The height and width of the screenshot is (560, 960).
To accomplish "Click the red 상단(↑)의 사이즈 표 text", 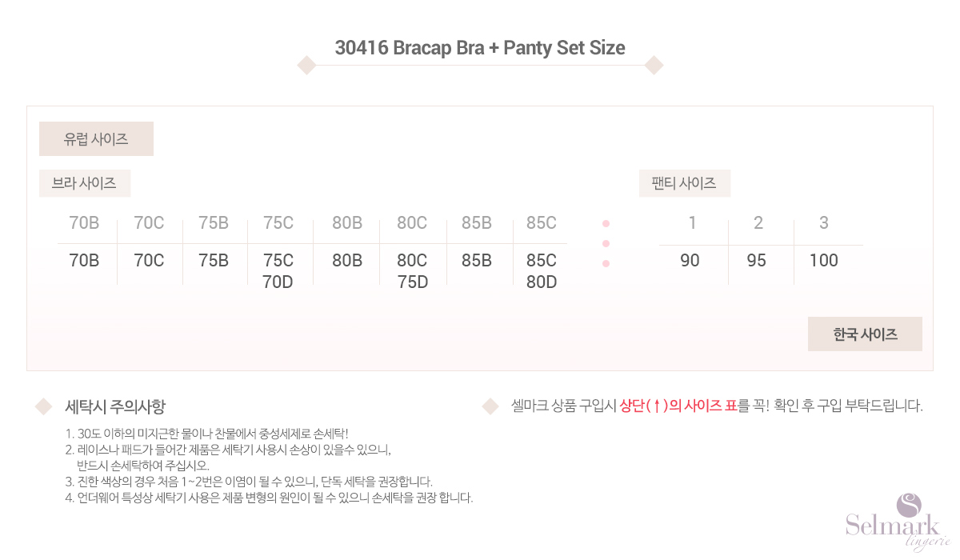I will pos(678,406).
